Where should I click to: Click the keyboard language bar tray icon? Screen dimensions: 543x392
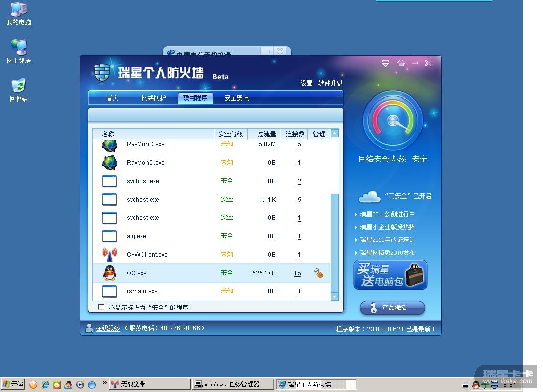pos(465,385)
